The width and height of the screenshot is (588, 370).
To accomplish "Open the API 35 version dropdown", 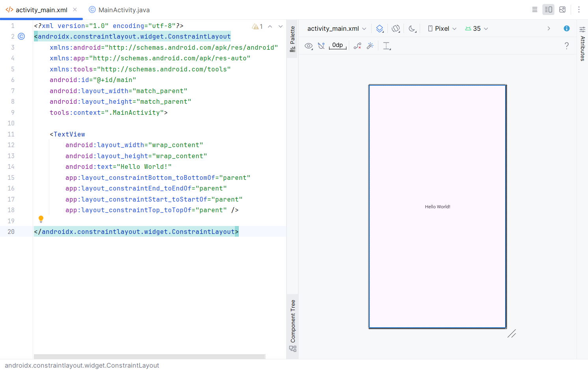I will (x=476, y=28).
